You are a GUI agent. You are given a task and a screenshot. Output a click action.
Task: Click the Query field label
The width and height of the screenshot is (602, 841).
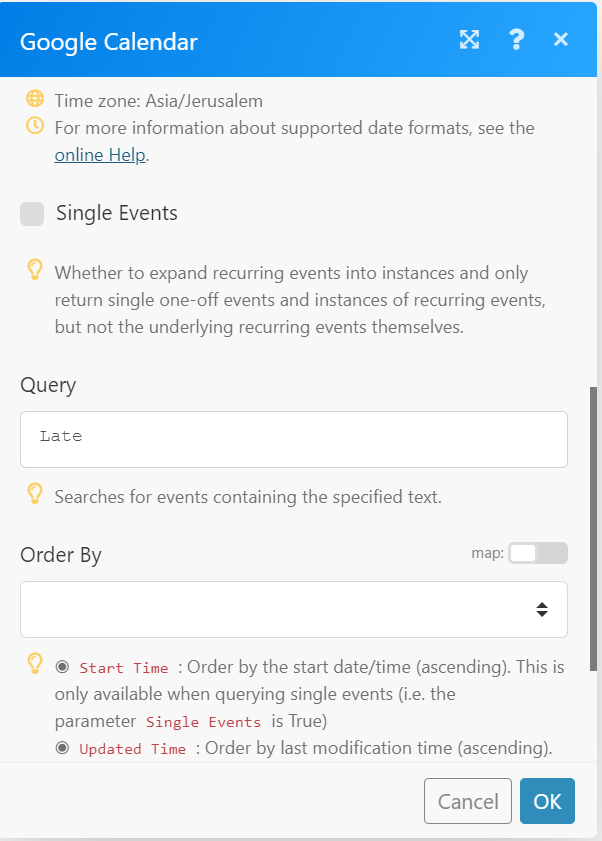[48, 385]
